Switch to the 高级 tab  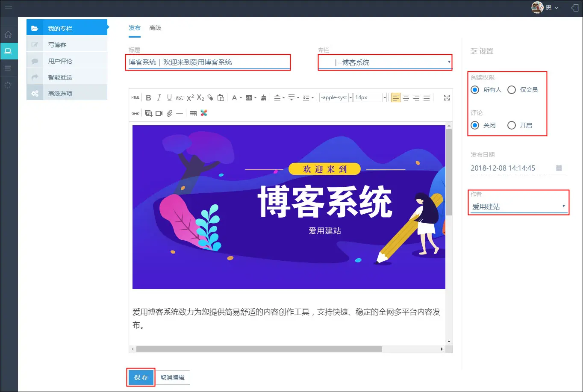[155, 28]
